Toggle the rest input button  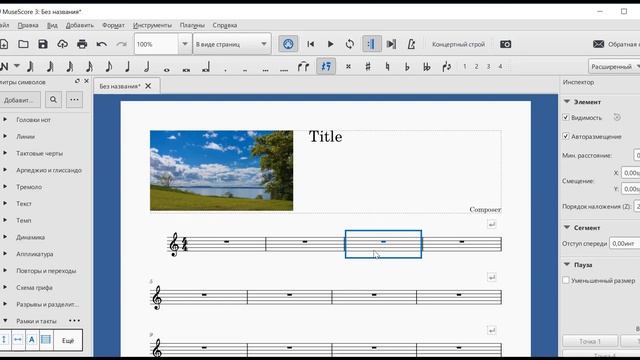pos(326,67)
